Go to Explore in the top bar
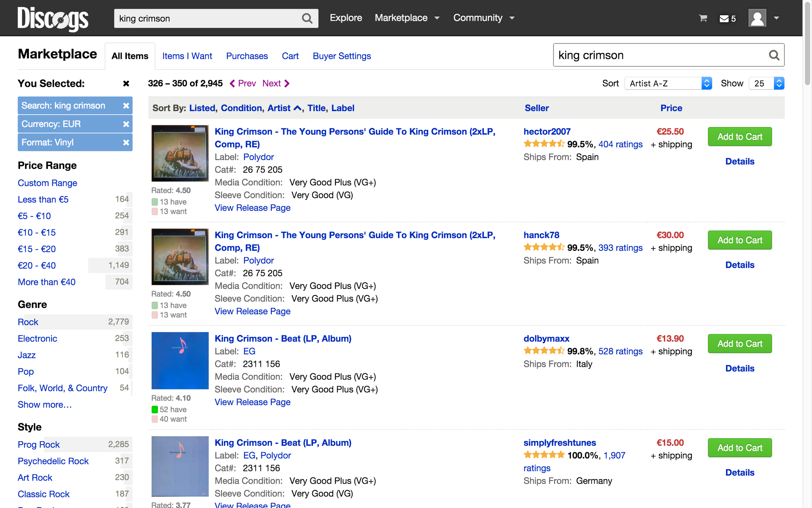Image resolution: width=812 pixels, height=508 pixels. tap(346, 18)
